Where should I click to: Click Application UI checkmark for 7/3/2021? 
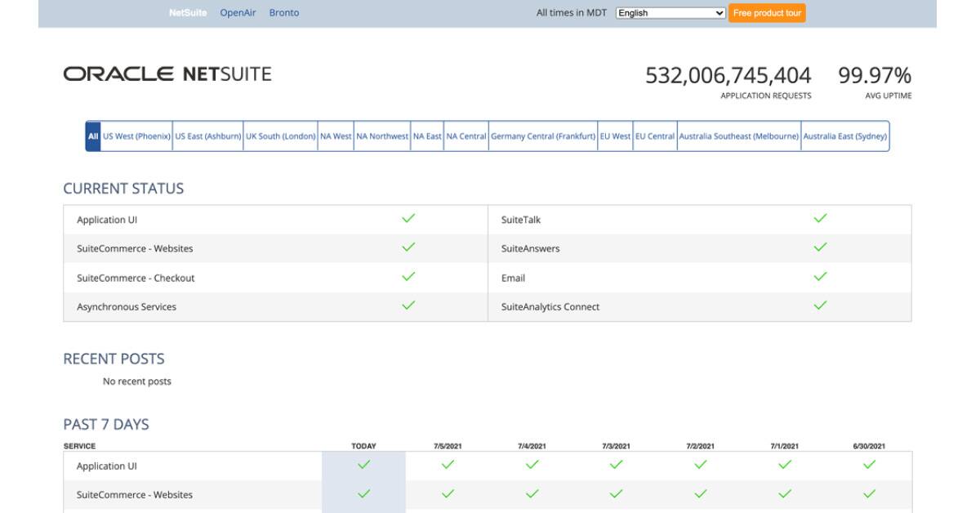tap(617, 465)
